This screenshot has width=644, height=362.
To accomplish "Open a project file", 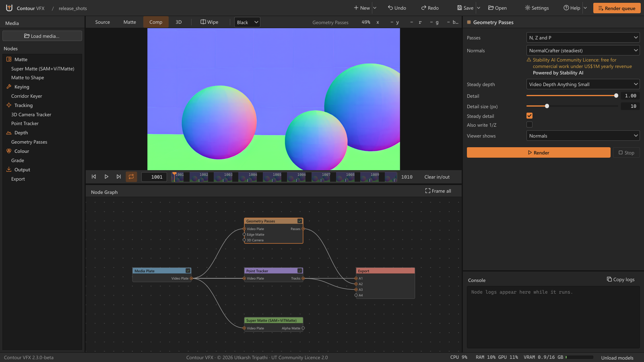I will point(497,8).
